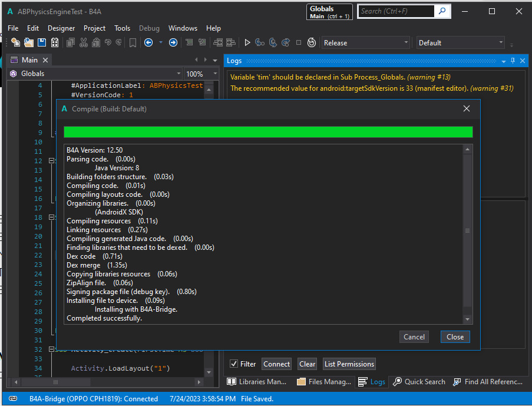Viewport: 532px width, 406px height.
Task: Open the Release build mode dropdown
Action: 365,43
